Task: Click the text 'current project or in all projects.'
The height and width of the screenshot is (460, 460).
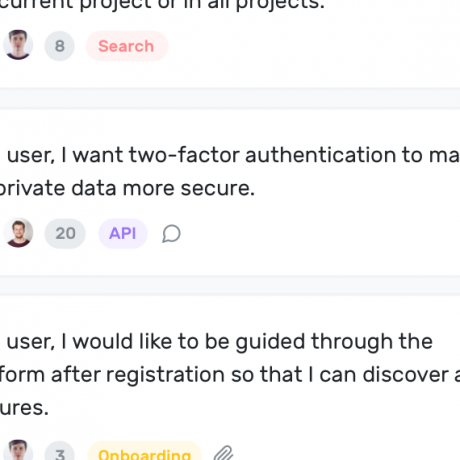Action: 162,5
